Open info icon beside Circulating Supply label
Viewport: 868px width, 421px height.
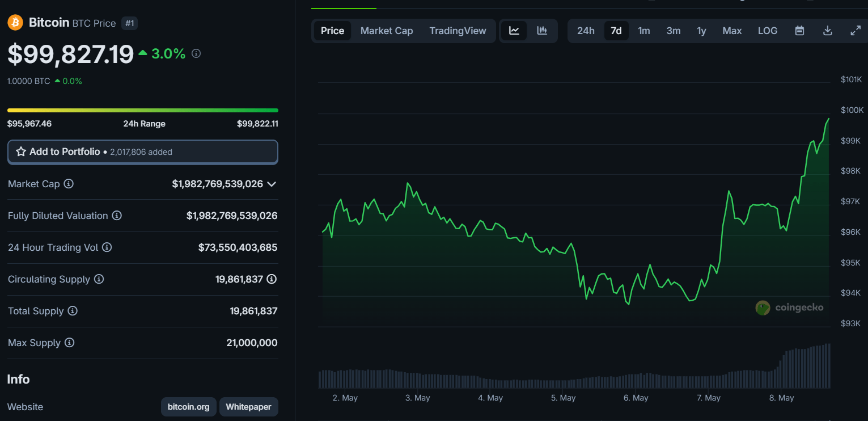click(x=99, y=279)
